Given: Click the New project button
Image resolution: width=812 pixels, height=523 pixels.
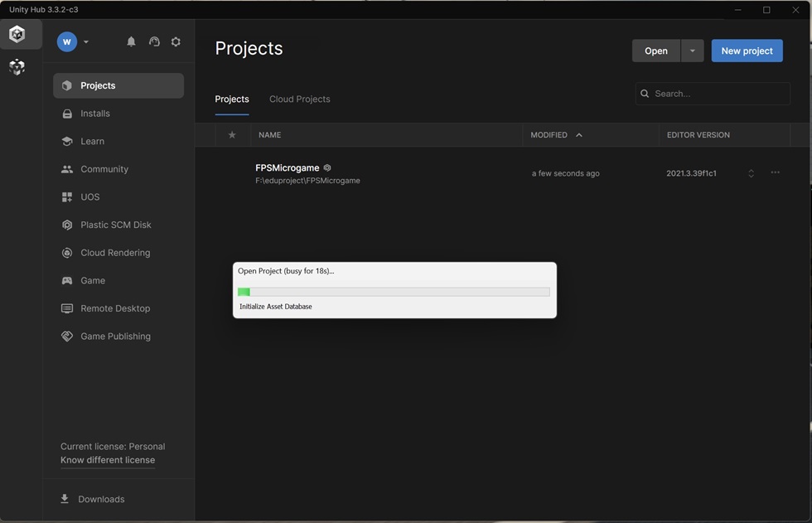Looking at the screenshot, I should click(x=747, y=51).
